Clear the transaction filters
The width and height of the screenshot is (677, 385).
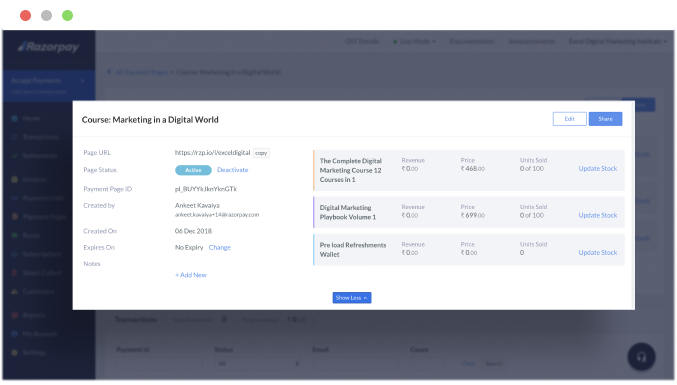468,364
